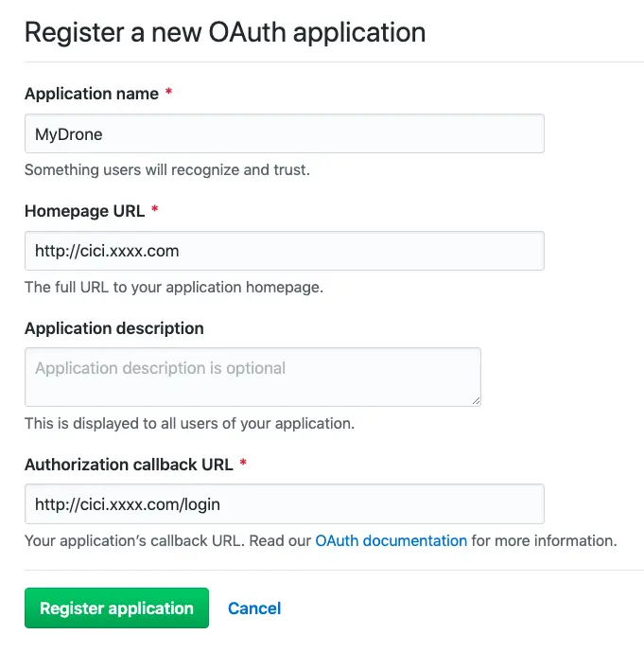644x652 pixels.
Task: Click the red asterisk beside Homepage URL
Action: pyautogui.click(x=155, y=210)
